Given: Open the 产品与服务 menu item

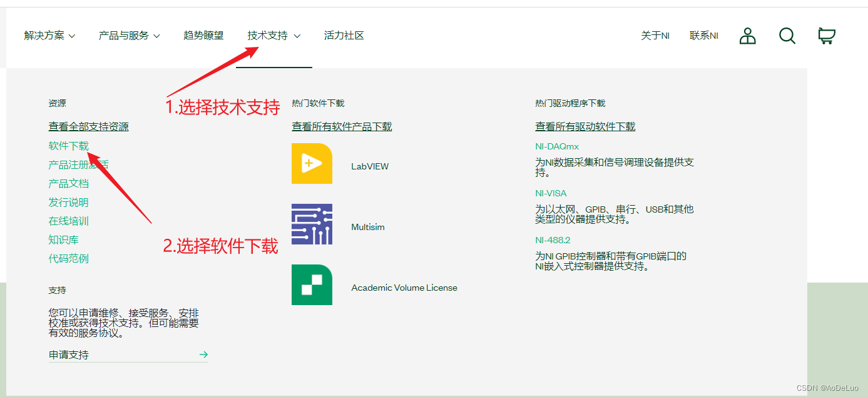Looking at the screenshot, I should pyautogui.click(x=124, y=36).
